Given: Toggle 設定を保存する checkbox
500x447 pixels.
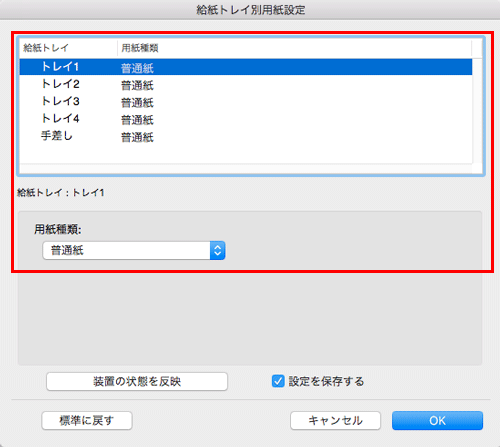Looking at the screenshot, I should [278, 381].
